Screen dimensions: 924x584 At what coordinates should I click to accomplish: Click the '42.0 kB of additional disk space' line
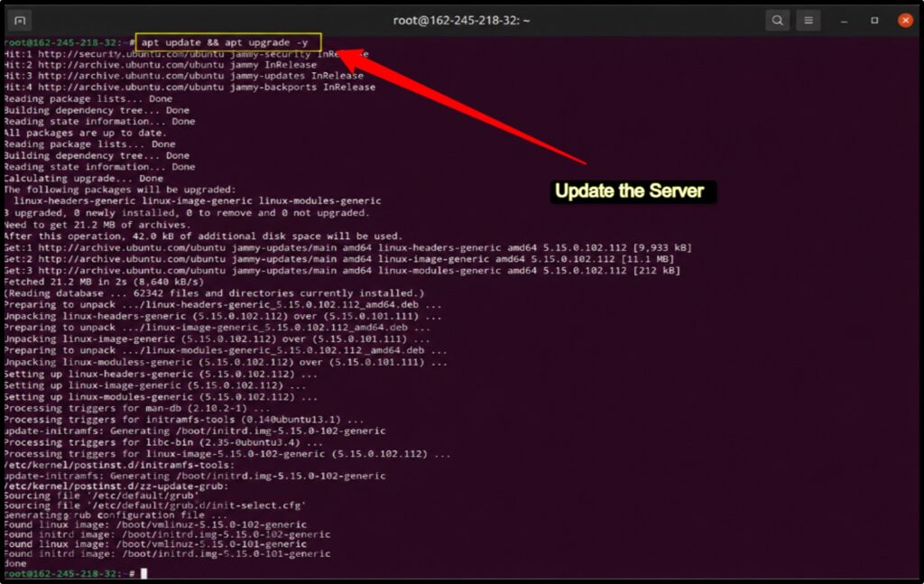203,236
